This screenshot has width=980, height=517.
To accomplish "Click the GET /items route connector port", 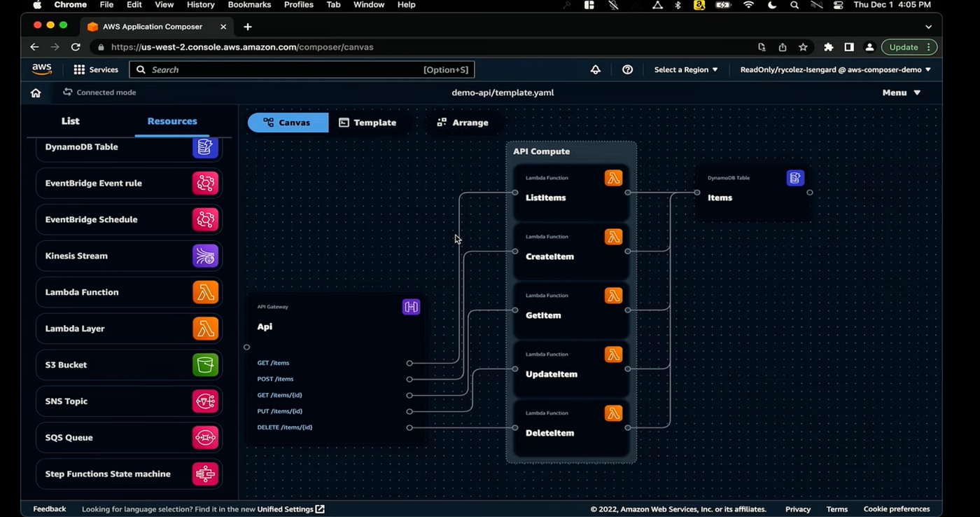I will click(x=409, y=363).
